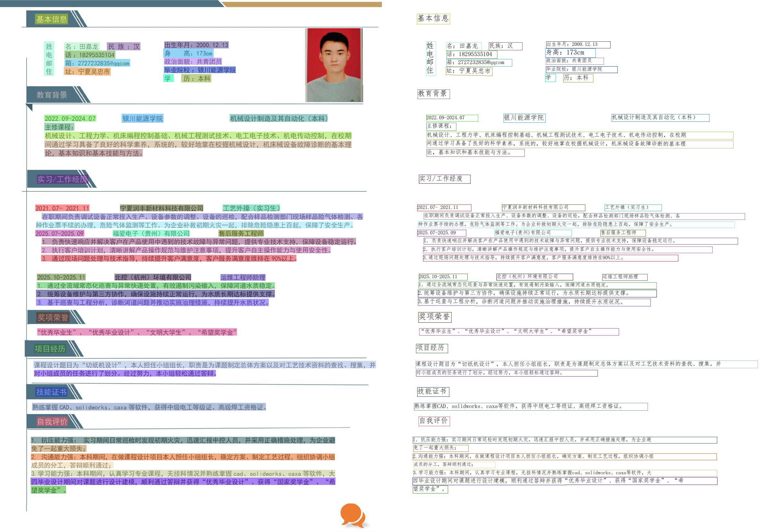Select the 运维工程师助理 highlighted title
Image resolution: width=764 pixels, height=532 pixels.
coord(242,277)
